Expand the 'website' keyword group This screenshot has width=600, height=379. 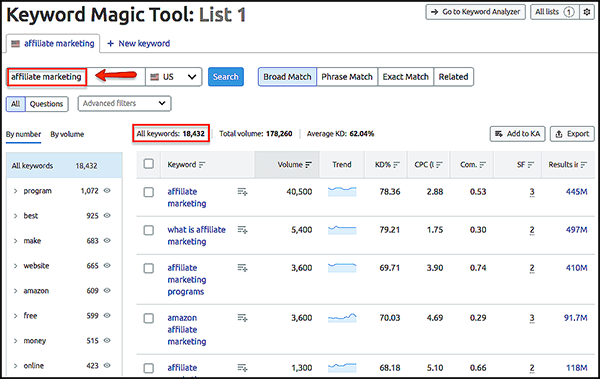16,265
